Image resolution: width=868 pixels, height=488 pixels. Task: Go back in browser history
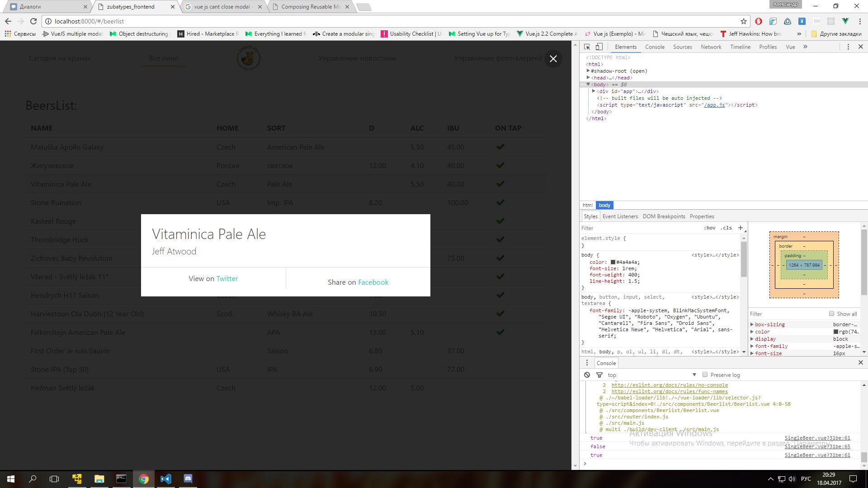pyautogui.click(x=8, y=21)
